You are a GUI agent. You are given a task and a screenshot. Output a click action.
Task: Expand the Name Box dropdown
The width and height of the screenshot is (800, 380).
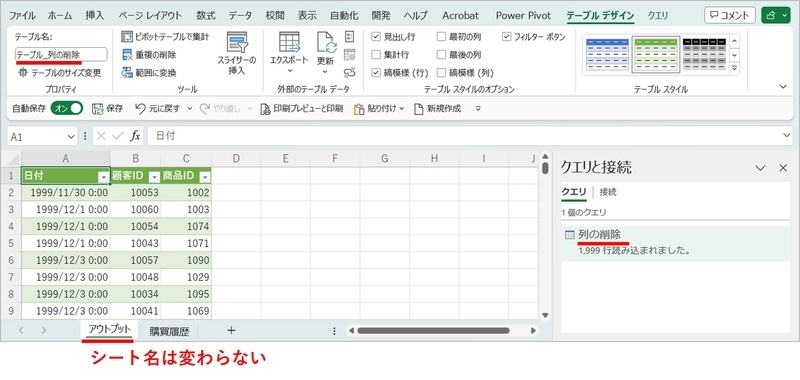71,137
